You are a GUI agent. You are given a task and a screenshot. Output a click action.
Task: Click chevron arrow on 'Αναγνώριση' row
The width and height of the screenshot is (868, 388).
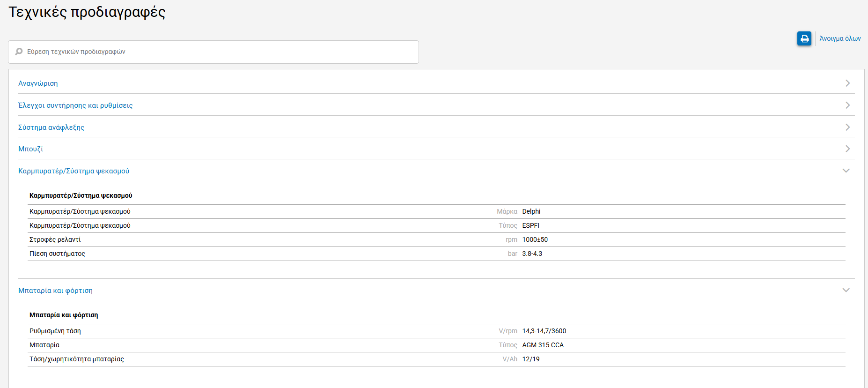tap(847, 83)
